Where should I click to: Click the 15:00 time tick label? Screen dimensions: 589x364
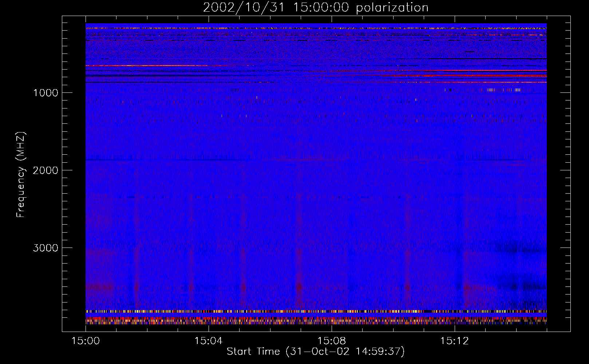point(86,341)
